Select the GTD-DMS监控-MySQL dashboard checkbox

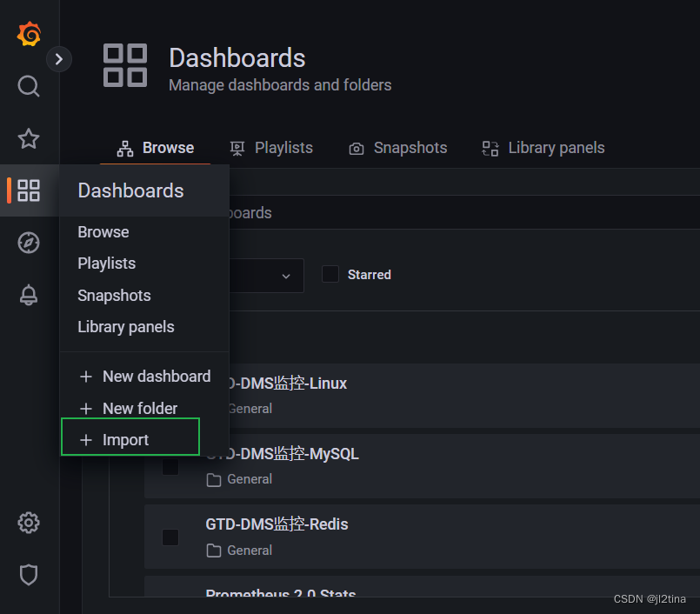[170, 467]
